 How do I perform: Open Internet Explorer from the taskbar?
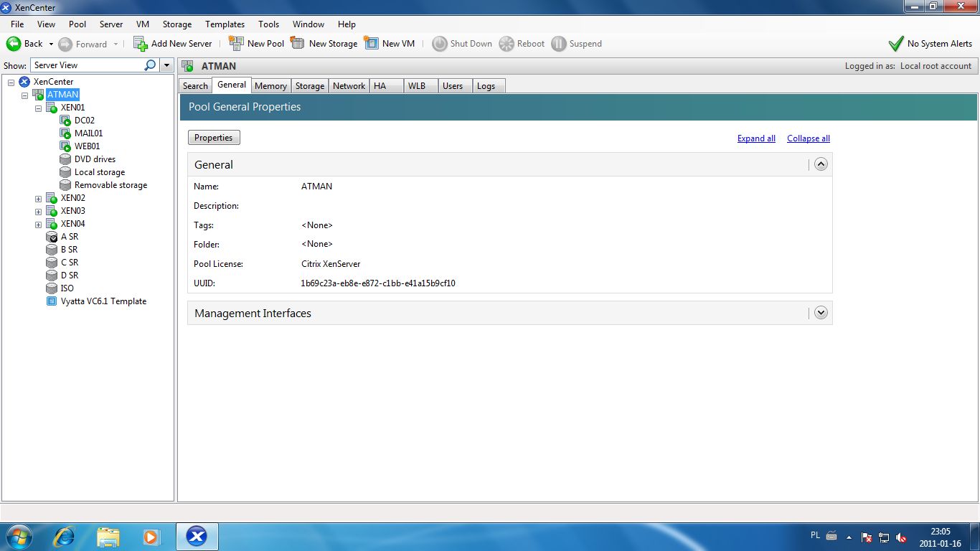[64, 536]
